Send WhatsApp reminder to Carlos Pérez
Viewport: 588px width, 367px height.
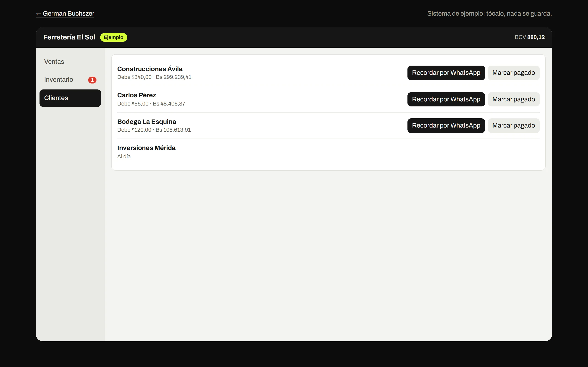pyautogui.click(x=446, y=99)
